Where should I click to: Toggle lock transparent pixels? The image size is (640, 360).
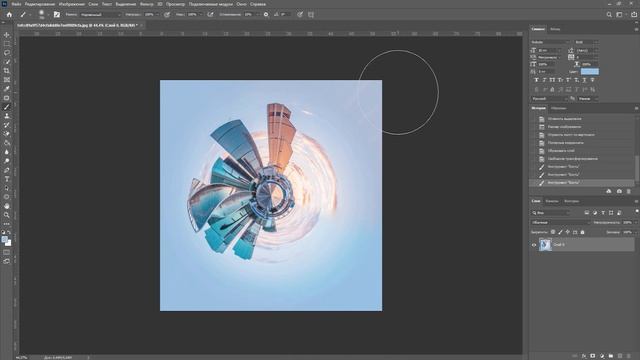tap(553, 232)
